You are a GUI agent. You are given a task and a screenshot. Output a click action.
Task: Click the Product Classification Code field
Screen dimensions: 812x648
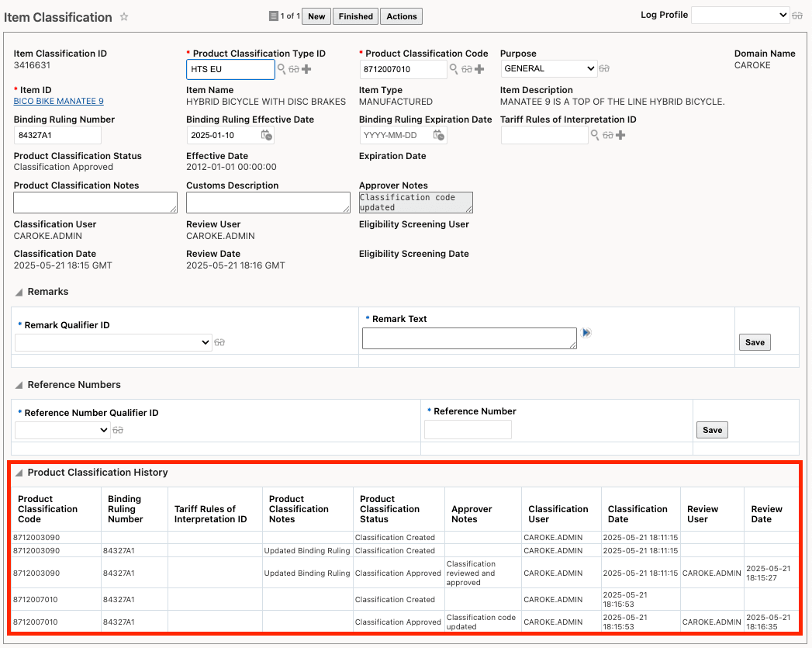[x=403, y=69]
